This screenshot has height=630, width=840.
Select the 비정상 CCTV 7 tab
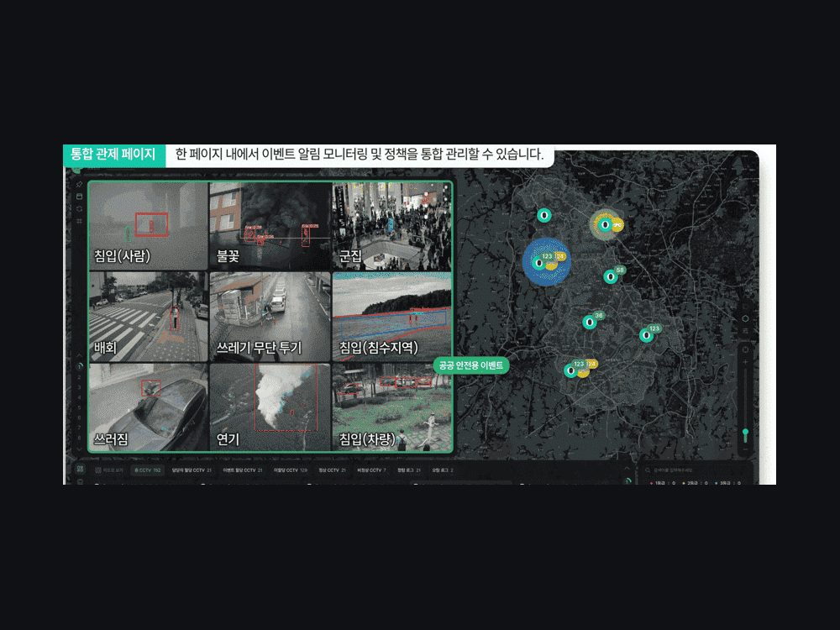coord(371,470)
